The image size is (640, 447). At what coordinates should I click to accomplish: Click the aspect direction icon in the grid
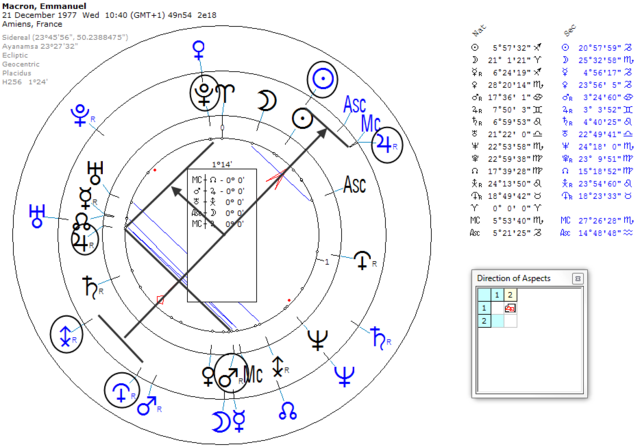(x=510, y=308)
